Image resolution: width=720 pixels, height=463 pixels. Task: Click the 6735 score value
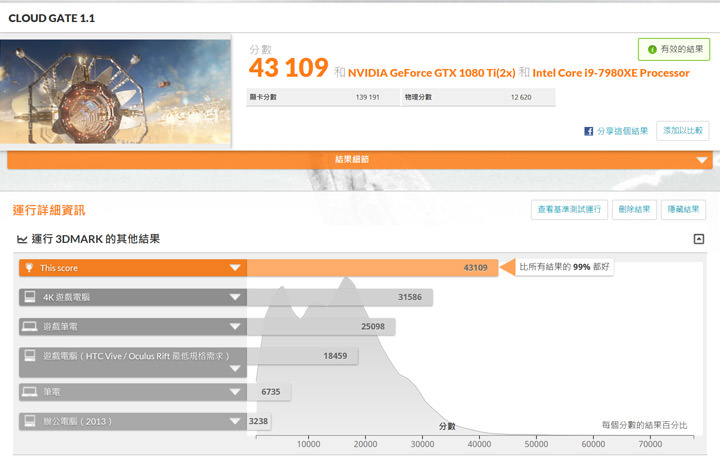[x=270, y=392]
